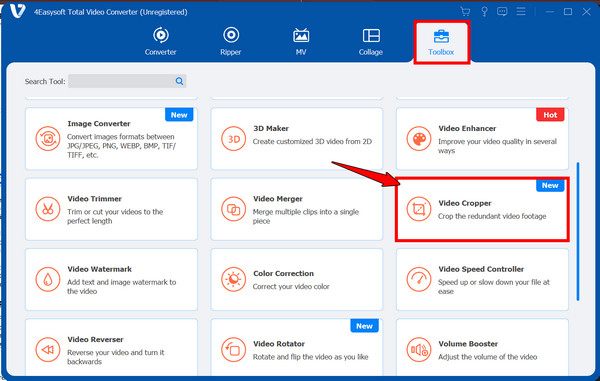Click the shopping cart icon
Screen dimensions: 600x381
pyautogui.click(x=465, y=11)
